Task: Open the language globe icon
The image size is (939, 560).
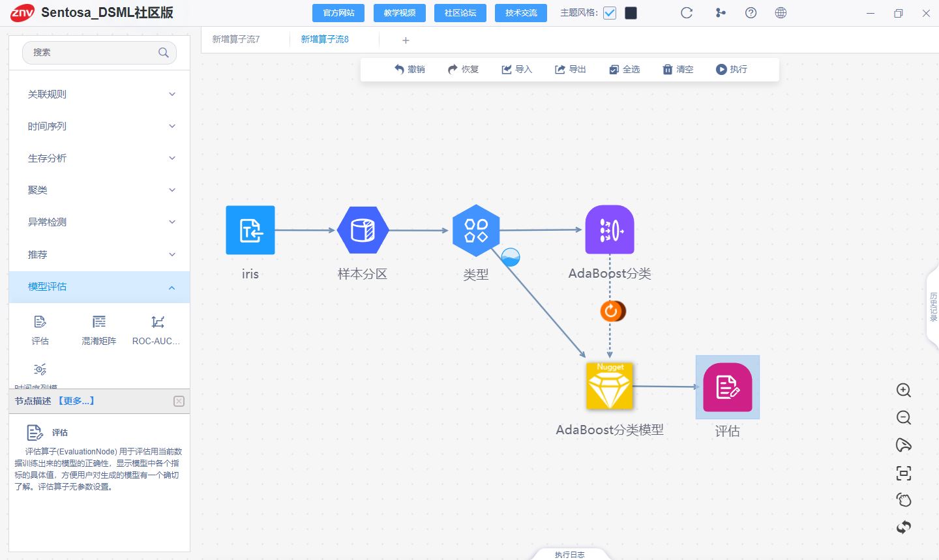Action: point(781,12)
